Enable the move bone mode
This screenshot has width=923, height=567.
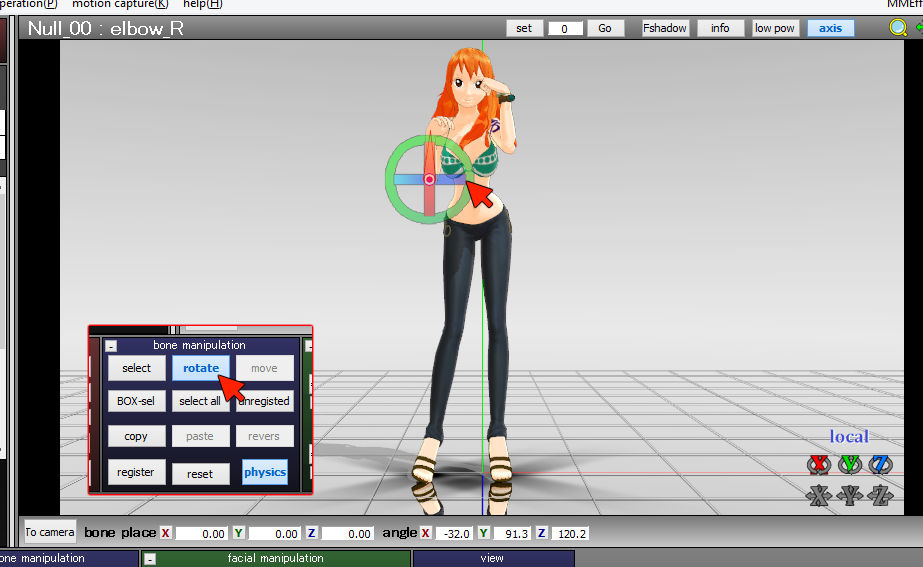pos(264,368)
